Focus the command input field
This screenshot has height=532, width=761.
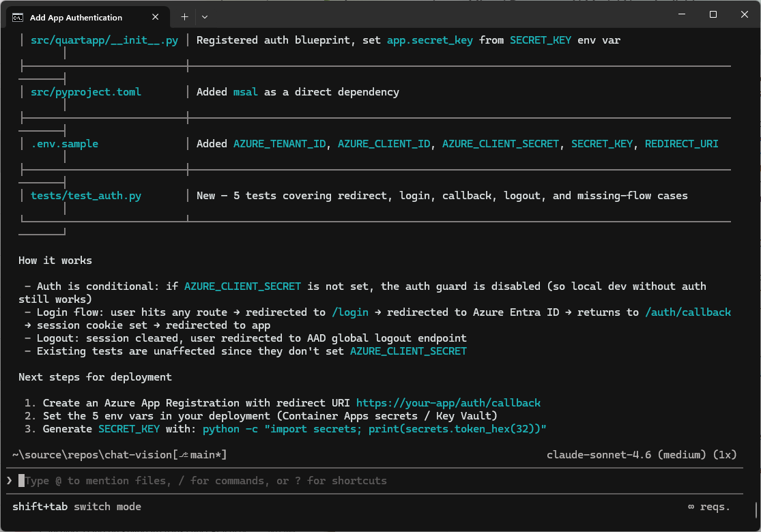coord(205,480)
